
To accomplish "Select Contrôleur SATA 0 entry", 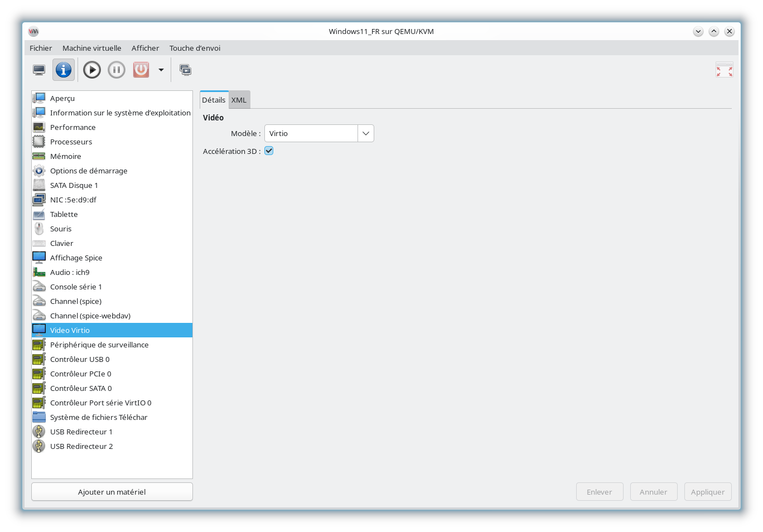I will click(x=112, y=388).
